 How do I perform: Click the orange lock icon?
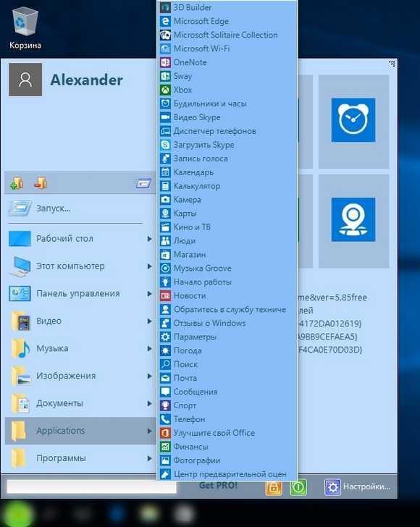click(274, 486)
